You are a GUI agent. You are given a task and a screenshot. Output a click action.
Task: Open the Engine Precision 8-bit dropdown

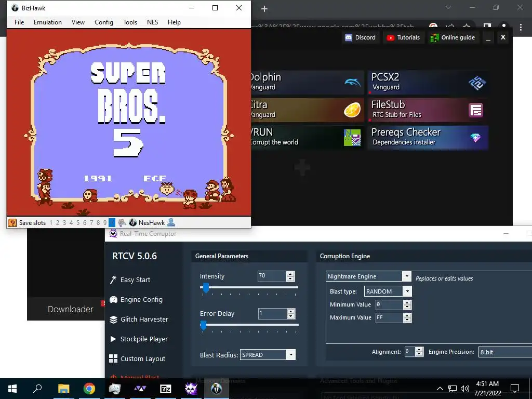click(505, 352)
